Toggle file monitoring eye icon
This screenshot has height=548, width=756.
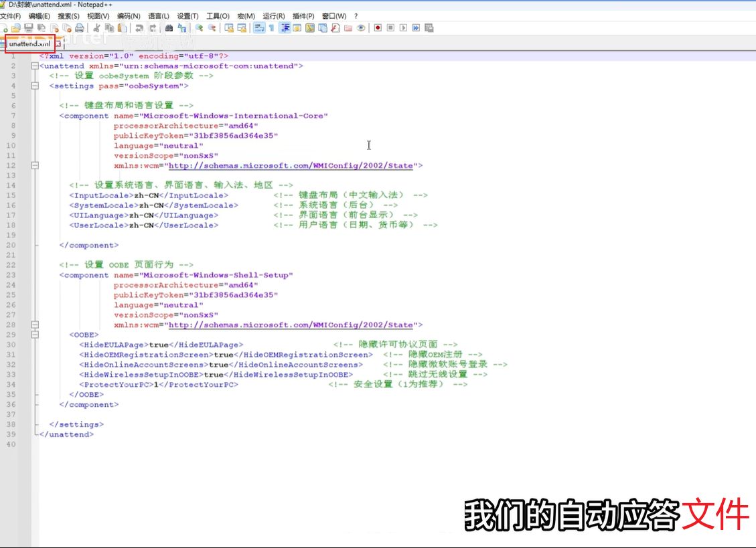point(361,28)
